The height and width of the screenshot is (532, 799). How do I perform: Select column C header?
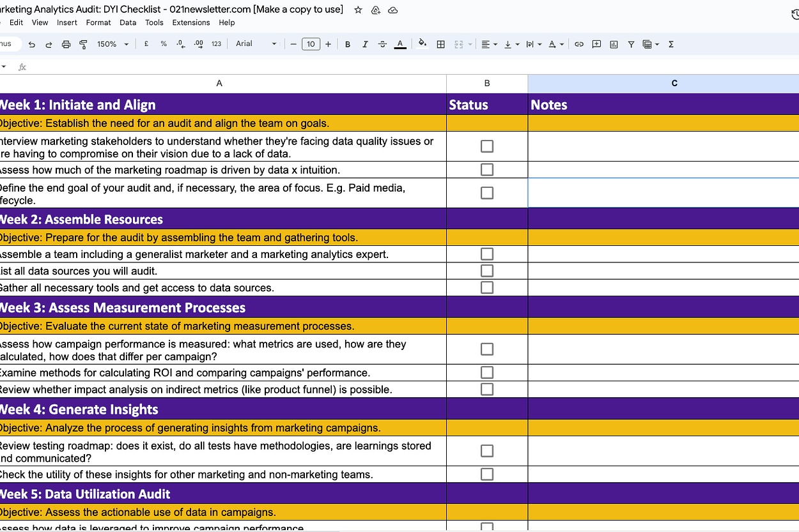click(663, 84)
